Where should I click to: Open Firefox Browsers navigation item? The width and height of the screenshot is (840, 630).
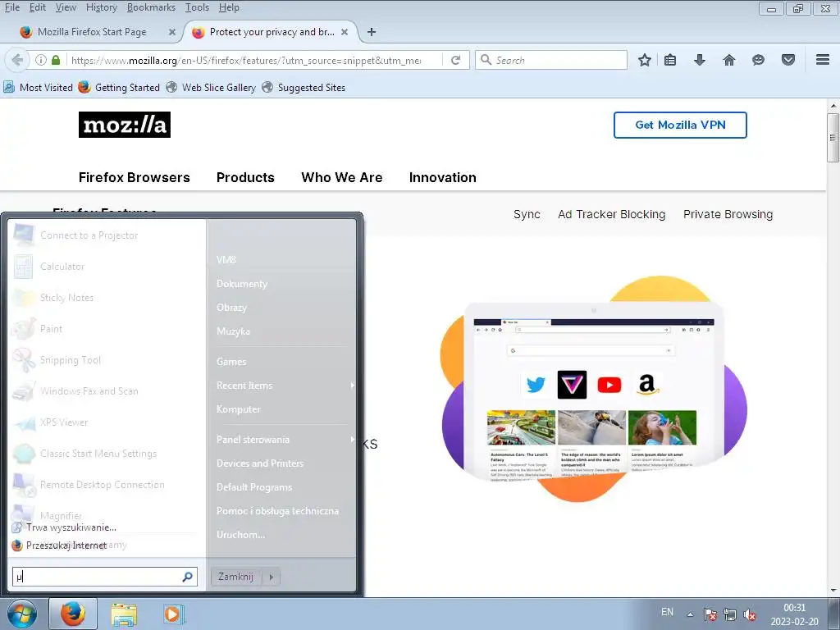pyautogui.click(x=135, y=177)
